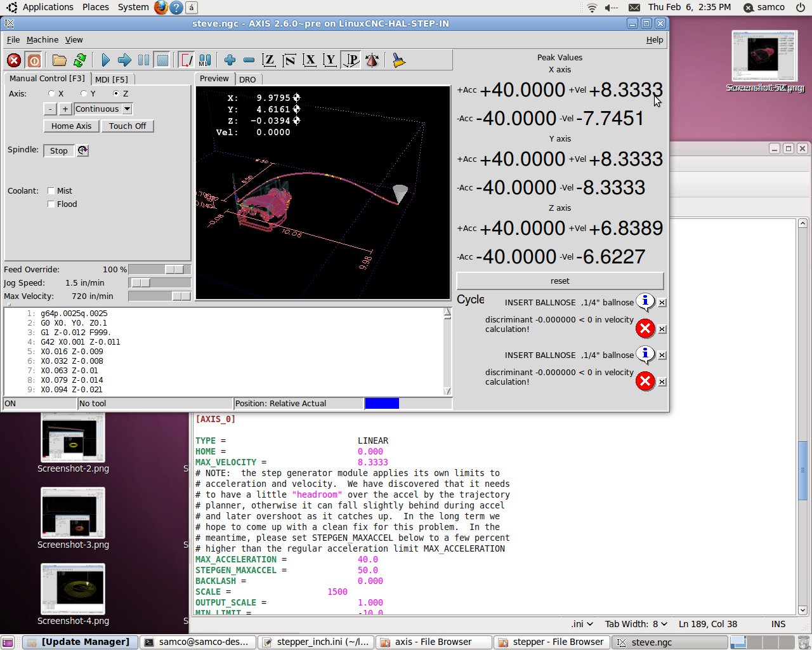Open the Help menu in AXIS

pyautogui.click(x=655, y=39)
